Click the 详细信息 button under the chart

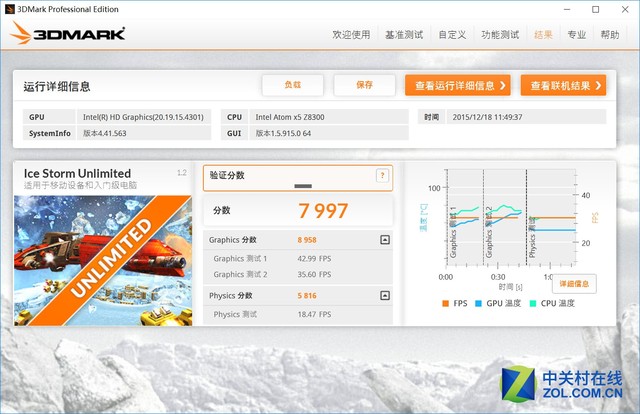click(574, 284)
